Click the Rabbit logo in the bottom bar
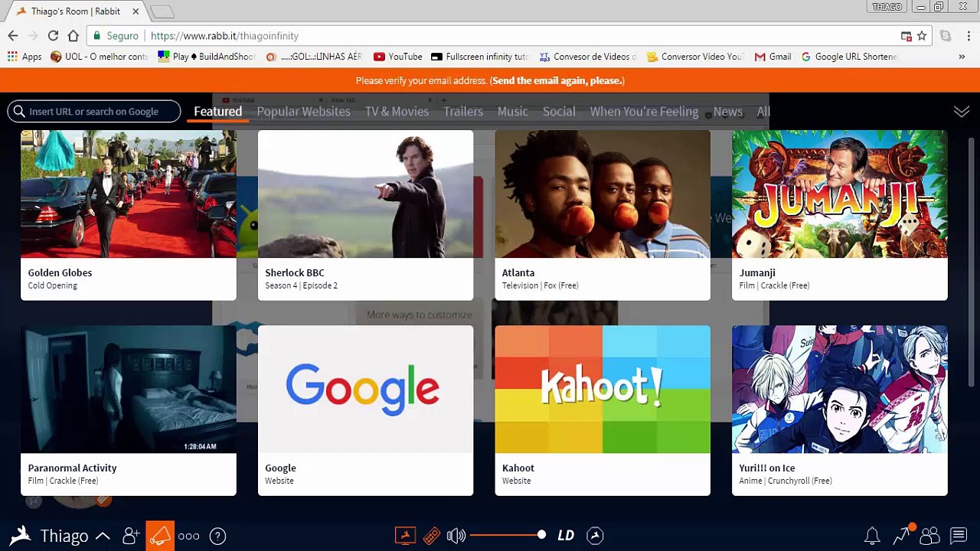The image size is (980, 551). click(21, 535)
